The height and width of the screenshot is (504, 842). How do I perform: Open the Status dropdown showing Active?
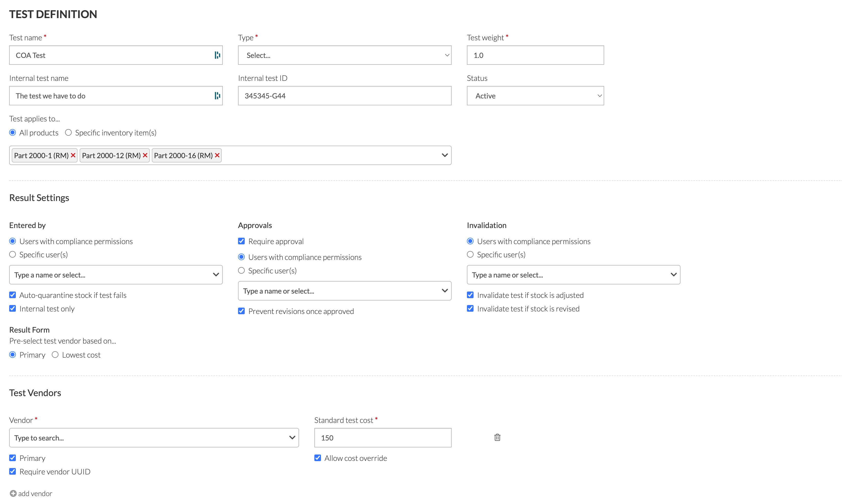(535, 96)
